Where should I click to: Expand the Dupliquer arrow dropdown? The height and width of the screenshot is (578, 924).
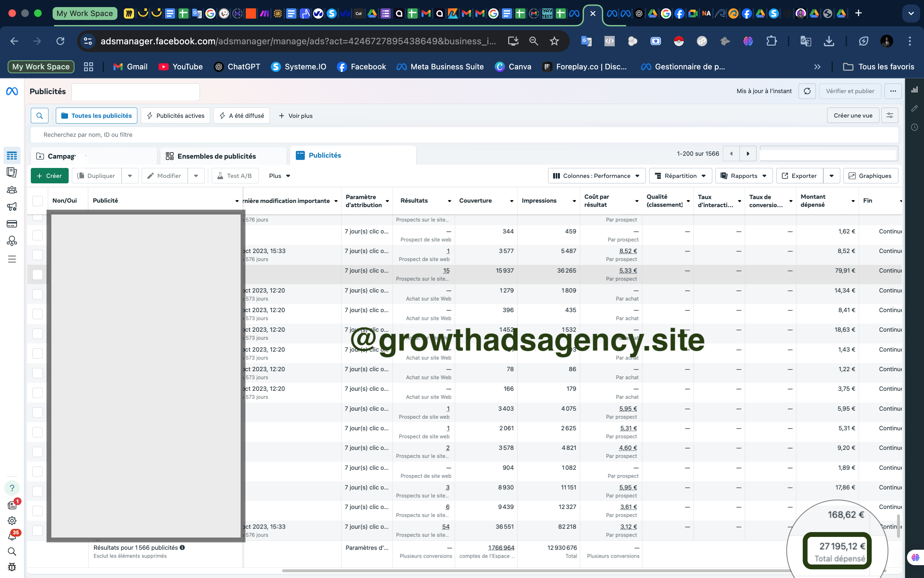[x=130, y=175]
